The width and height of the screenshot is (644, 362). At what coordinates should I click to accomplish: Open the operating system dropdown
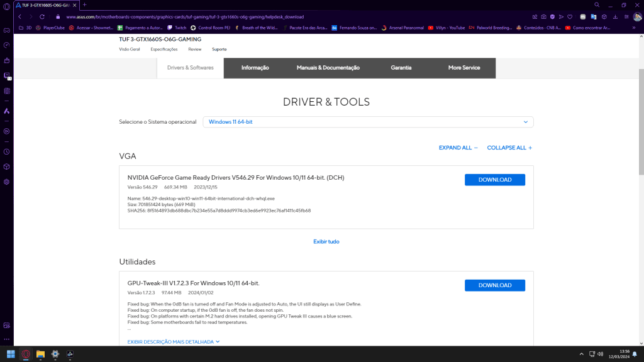368,122
